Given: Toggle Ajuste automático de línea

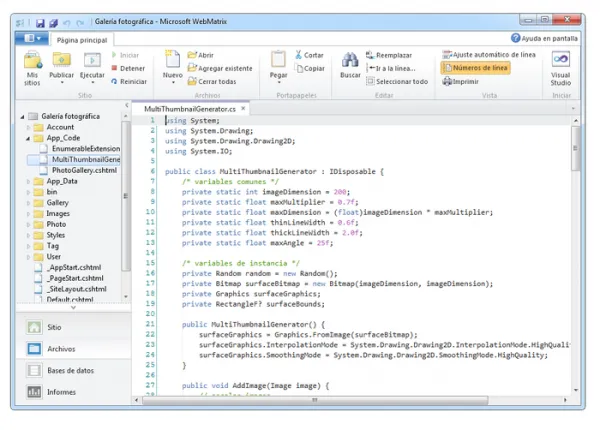Looking at the screenshot, I should pos(489,55).
